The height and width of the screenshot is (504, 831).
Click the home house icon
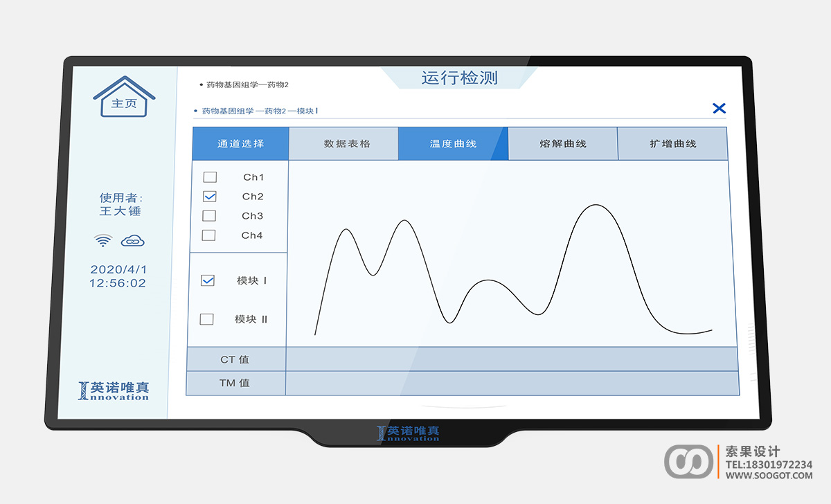pyautogui.click(x=124, y=98)
